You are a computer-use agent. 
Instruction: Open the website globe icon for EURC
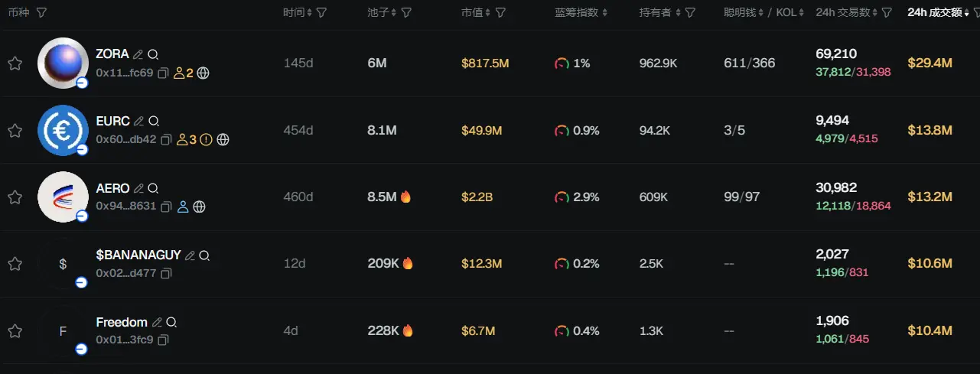pyautogui.click(x=223, y=140)
